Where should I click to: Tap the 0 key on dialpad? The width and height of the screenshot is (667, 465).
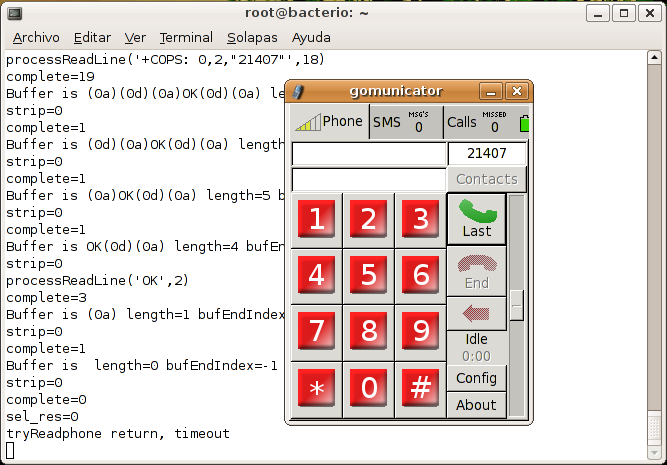click(368, 388)
